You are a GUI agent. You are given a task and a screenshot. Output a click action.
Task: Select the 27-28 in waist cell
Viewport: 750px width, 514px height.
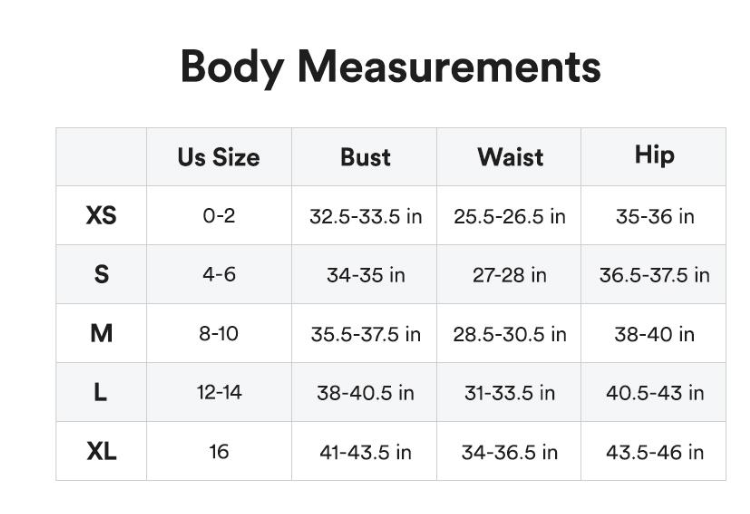tap(509, 275)
